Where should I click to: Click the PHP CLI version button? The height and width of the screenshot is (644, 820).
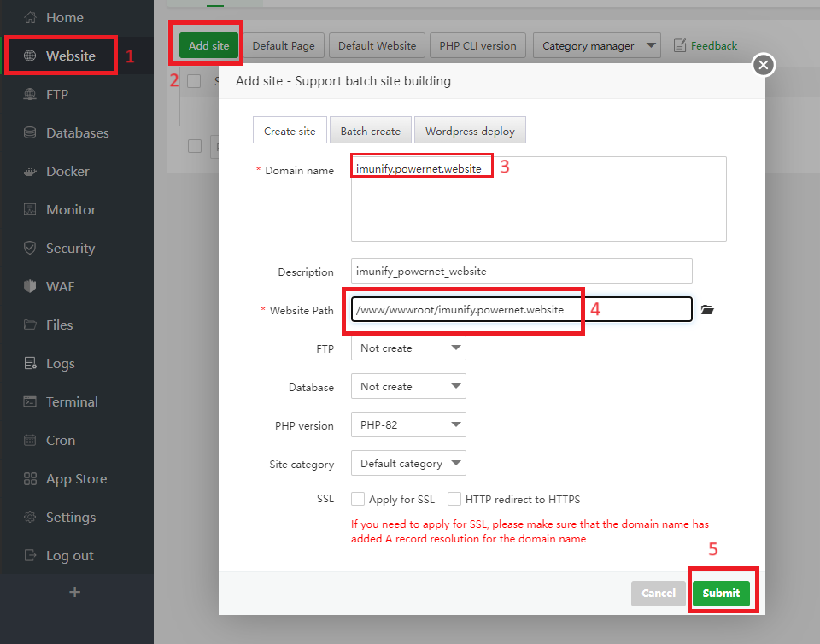(x=477, y=45)
